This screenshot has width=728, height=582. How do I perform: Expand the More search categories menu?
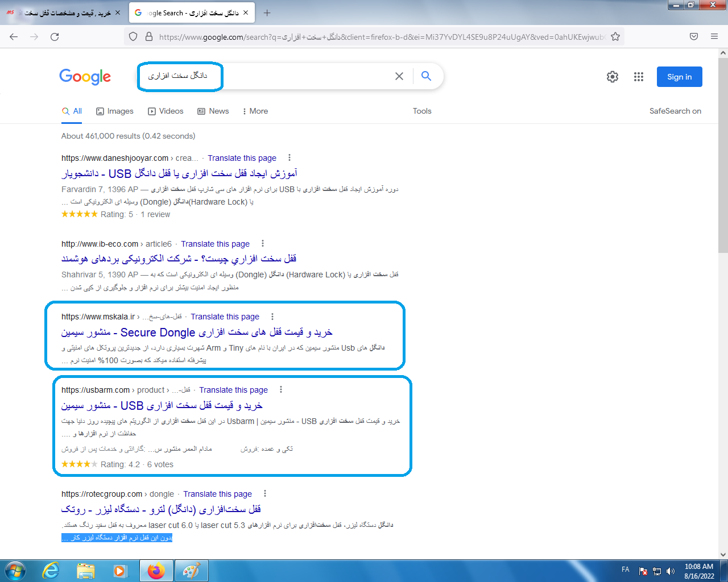[x=255, y=111]
